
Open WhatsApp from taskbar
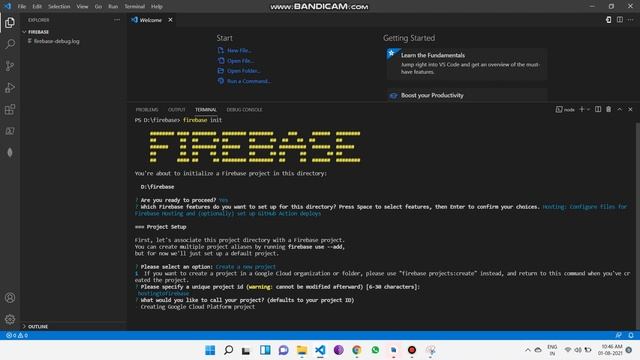coord(375,350)
